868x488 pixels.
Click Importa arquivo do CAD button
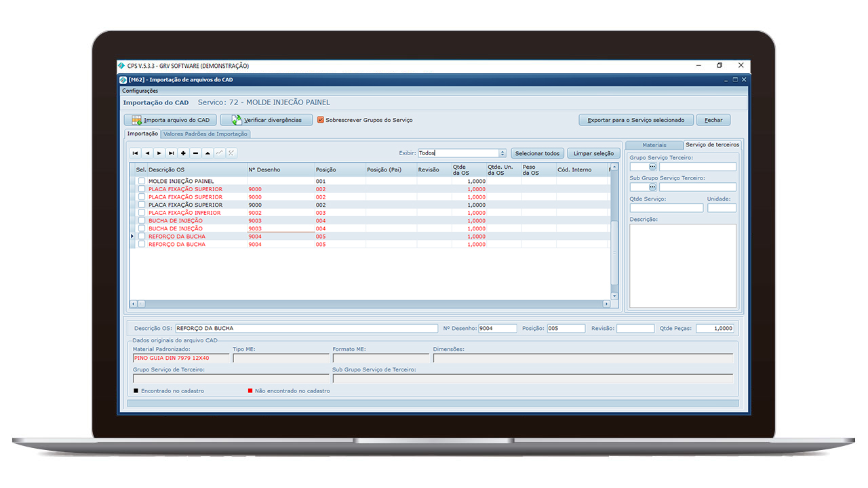pyautogui.click(x=170, y=120)
